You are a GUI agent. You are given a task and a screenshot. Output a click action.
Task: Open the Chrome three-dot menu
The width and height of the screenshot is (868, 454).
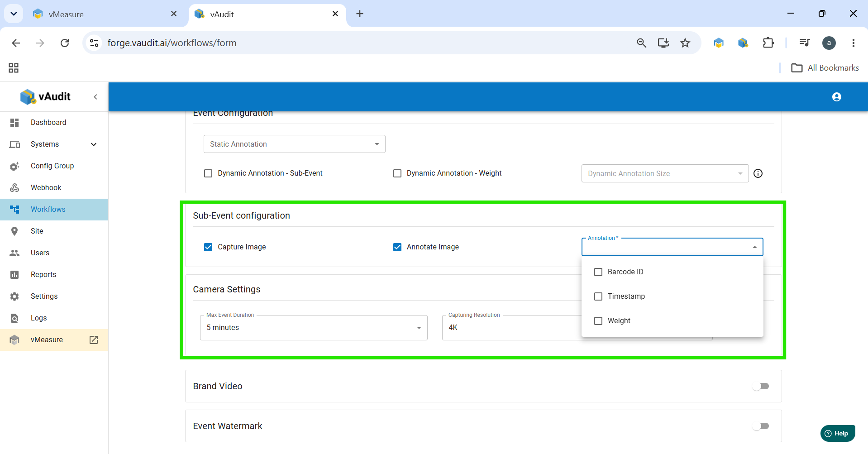pos(854,43)
